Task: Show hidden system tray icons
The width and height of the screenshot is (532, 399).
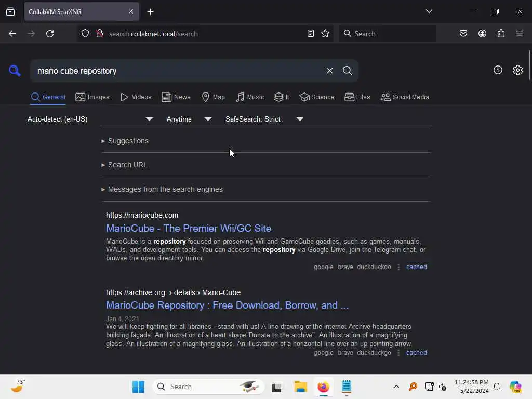Action: coord(396,387)
